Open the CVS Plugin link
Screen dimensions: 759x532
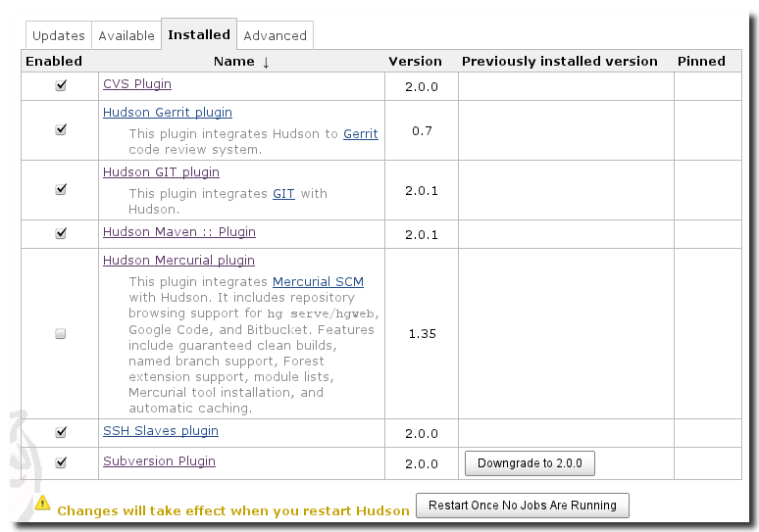[136, 84]
